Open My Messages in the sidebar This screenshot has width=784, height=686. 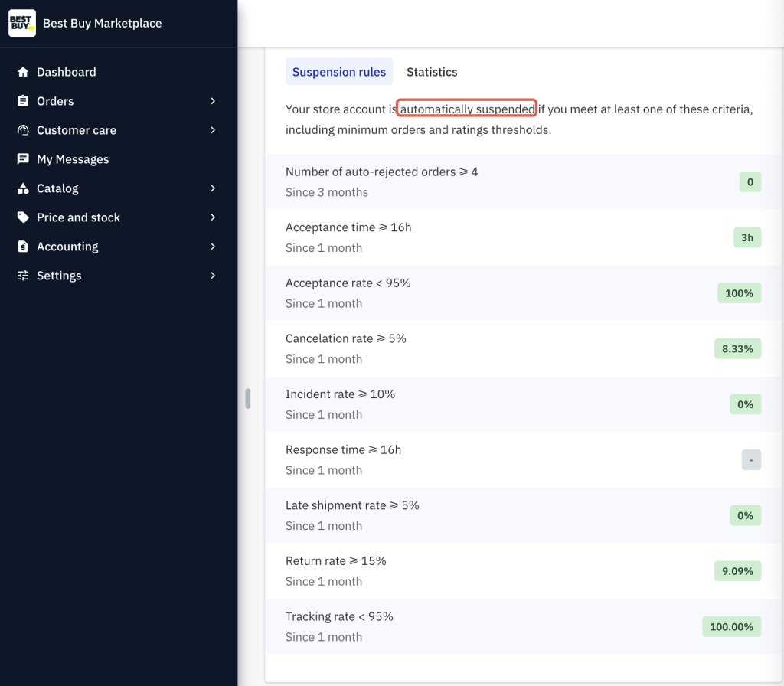[x=73, y=159]
